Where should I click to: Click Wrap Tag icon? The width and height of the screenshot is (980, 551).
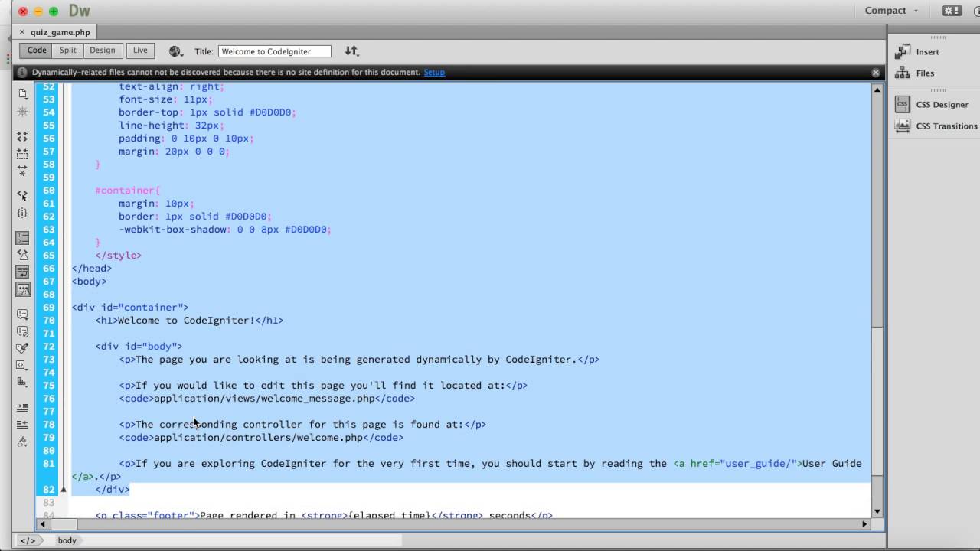22,348
